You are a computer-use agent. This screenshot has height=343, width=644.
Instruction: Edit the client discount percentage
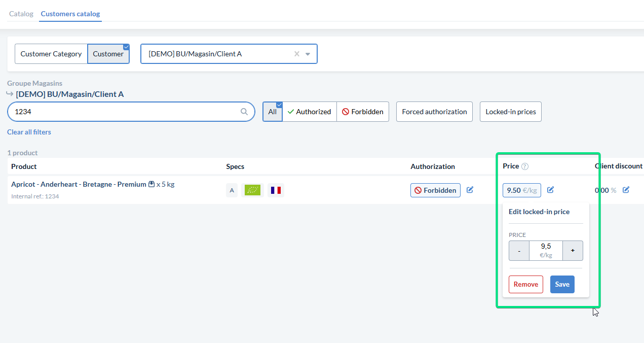626,190
